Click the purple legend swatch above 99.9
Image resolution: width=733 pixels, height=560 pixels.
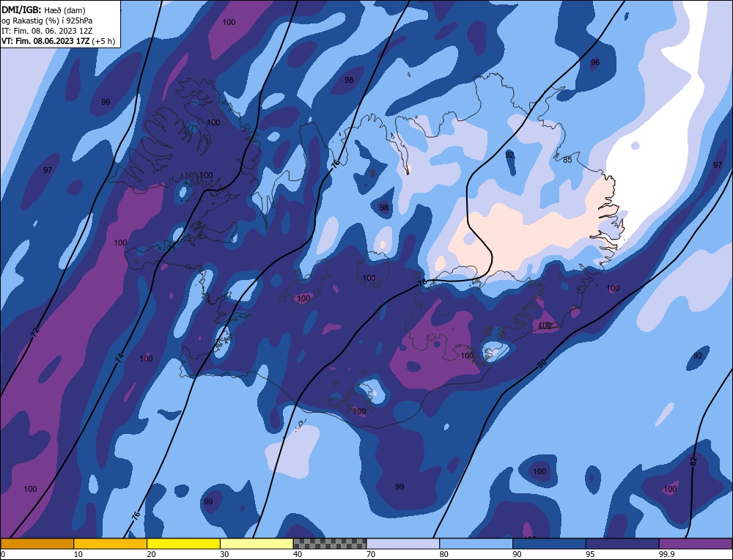pos(696,544)
